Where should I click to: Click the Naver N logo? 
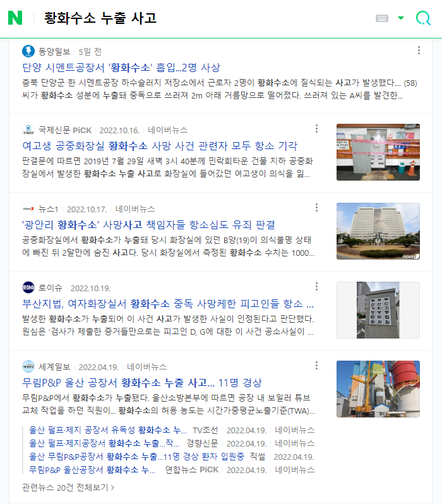click(15, 18)
